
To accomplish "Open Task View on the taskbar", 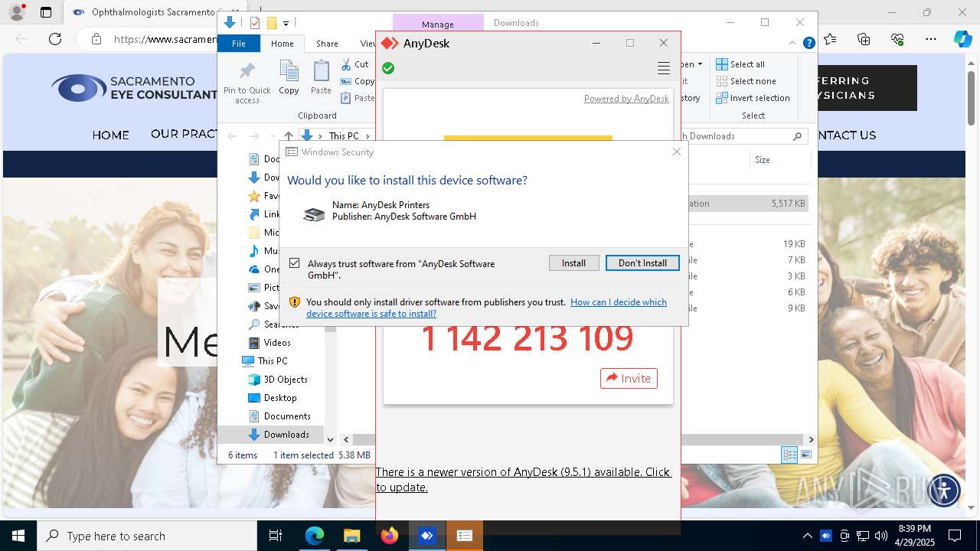I will pyautogui.click(x=276, y=536).
